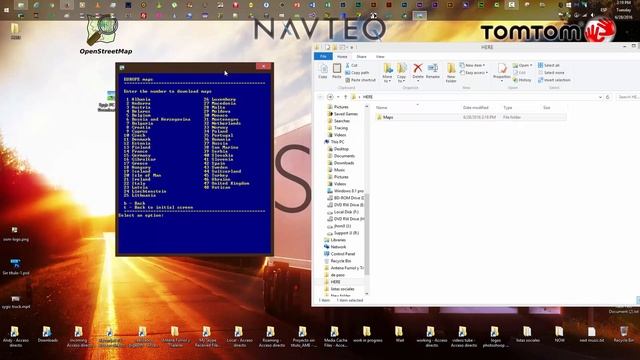The width and height of the screenshot is (640, 360).
Task: Click the HERE path in address bar
Action: click(368, 97)
